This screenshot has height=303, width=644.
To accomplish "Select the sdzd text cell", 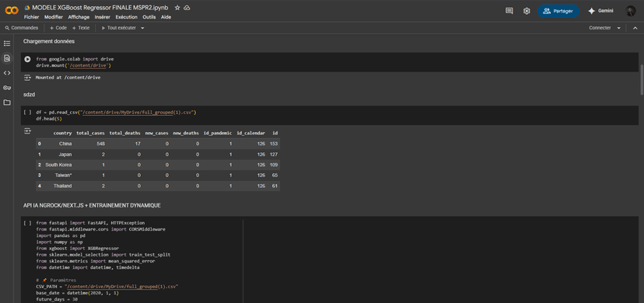I will point(29,94).
